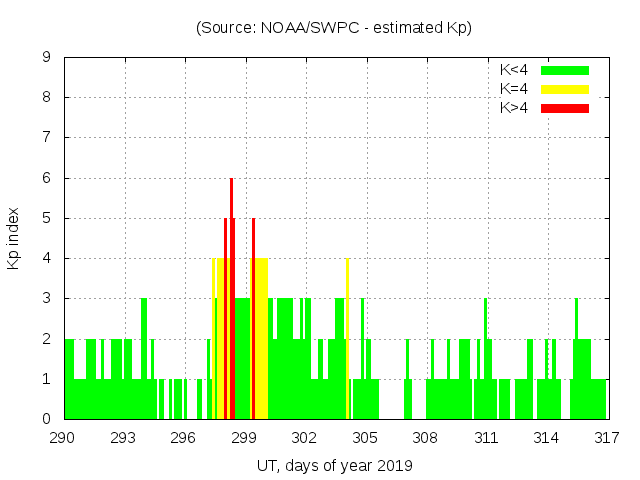Click the y-axis tick label 9

click(x=47, y=58)
